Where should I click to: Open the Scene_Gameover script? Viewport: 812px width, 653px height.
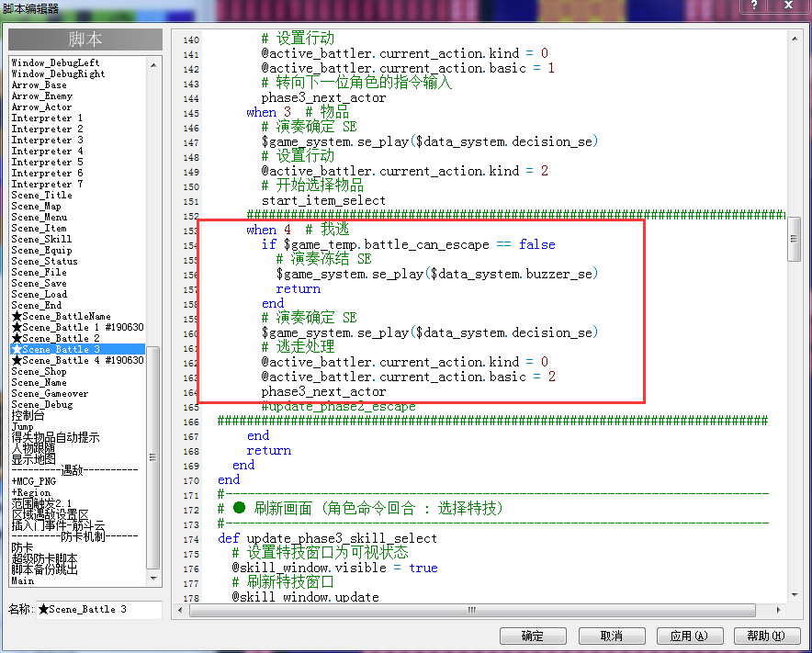click(x=50, y=394)
